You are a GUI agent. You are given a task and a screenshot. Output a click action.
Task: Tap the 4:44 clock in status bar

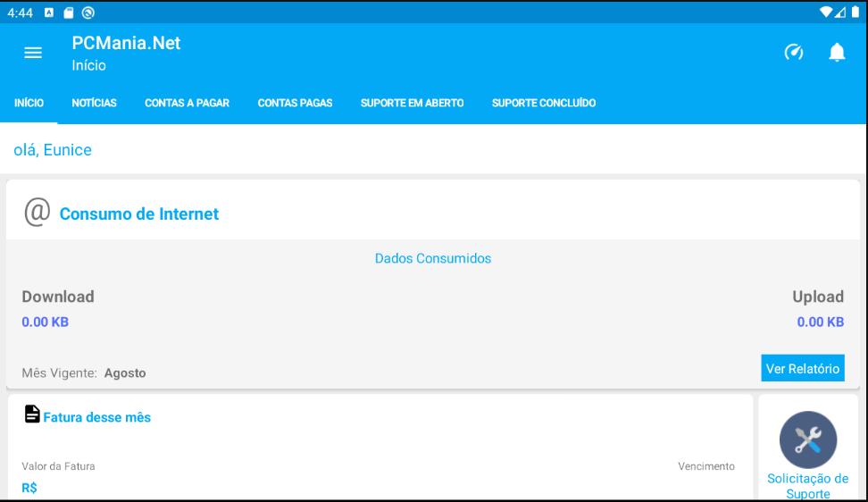tap(21, 13)
